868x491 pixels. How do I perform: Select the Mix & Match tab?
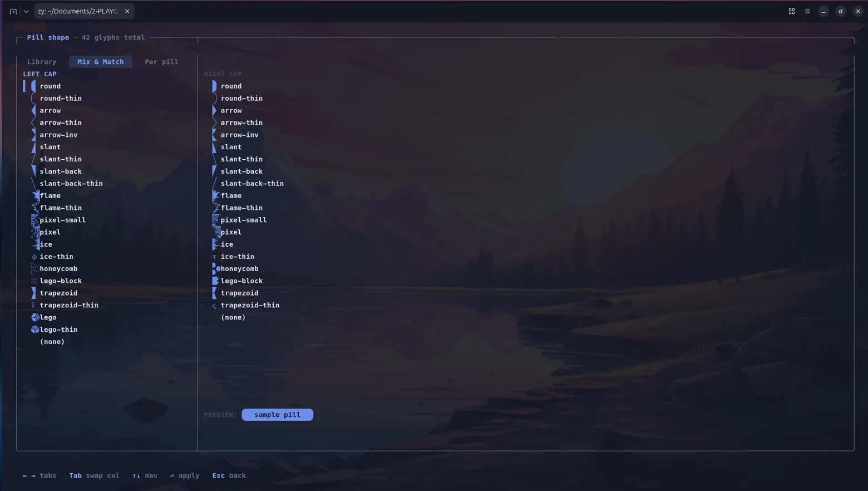click(x=101, y=62)
